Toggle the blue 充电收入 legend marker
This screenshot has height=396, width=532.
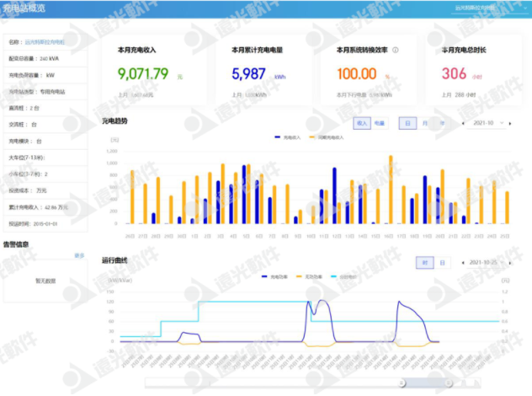pyautogui.click(x=279, y=136)
